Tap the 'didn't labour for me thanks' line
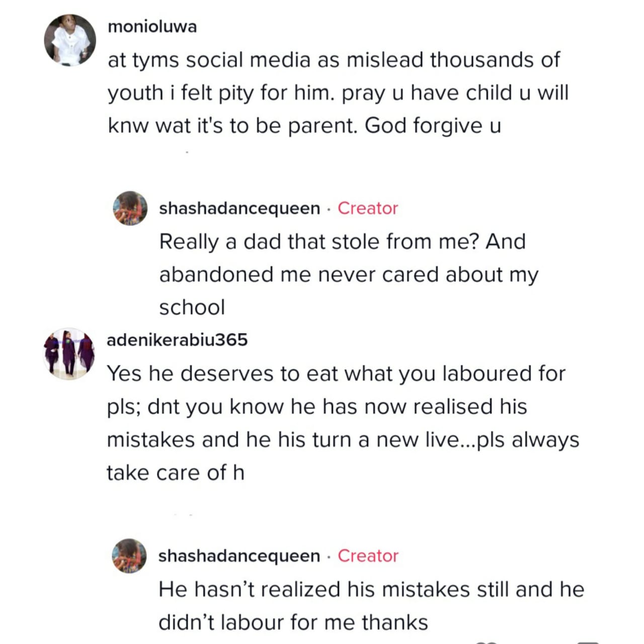Viewport: 644px width, 644px height. coord(293,623)
